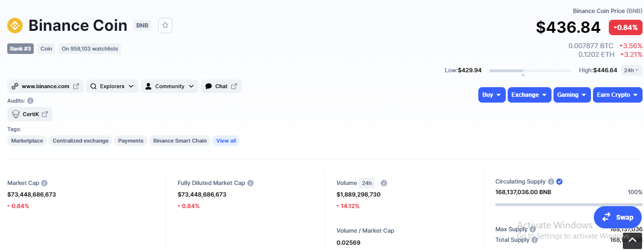Click the Max Supply info icon

pos(533,229)
